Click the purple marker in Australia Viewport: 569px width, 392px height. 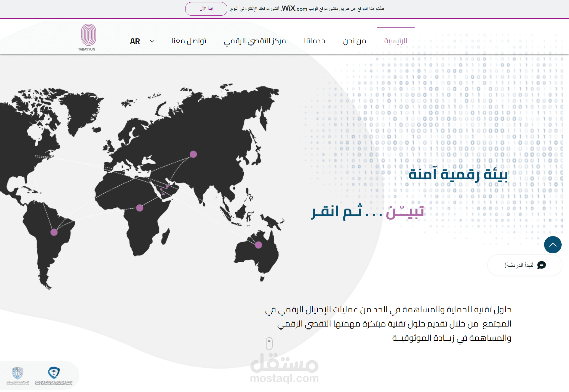258,245
